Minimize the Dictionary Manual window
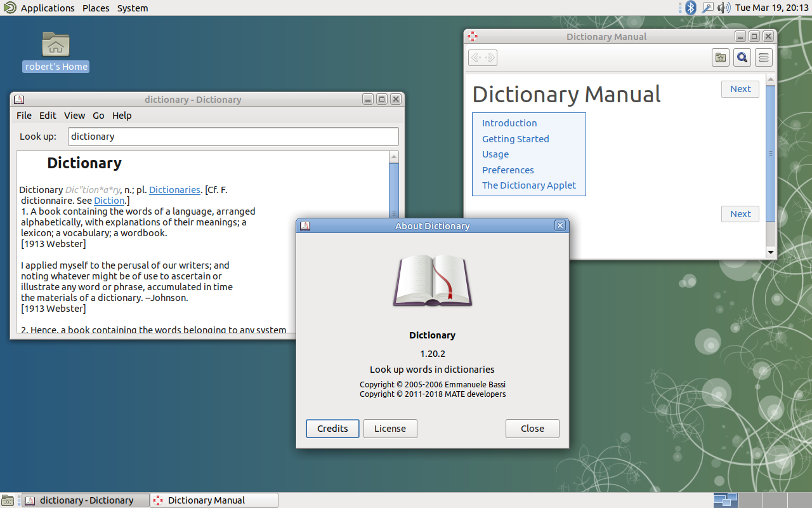The height and width of the screenshot is (508, 812). tap(740, 36)
